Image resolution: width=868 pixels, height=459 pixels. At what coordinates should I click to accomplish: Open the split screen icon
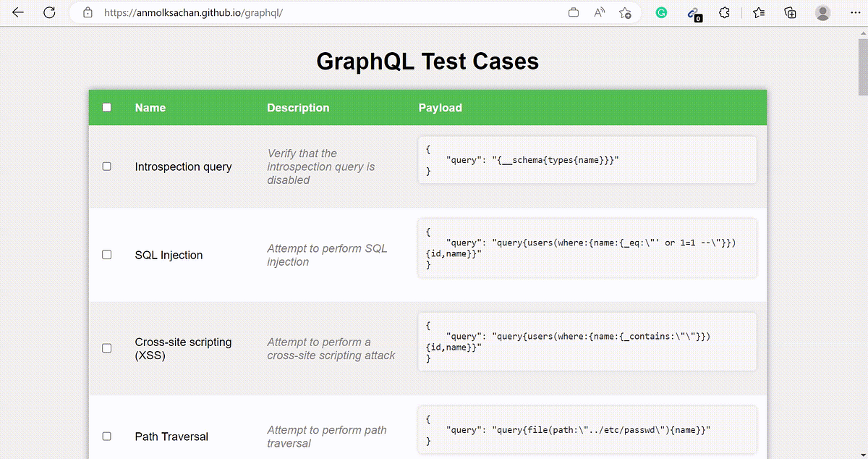[573, 13]
